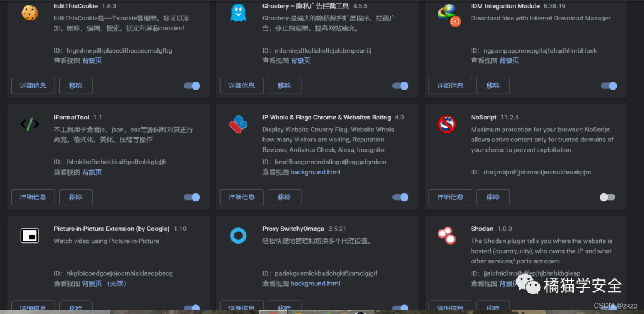Click Ghostery version number 8.5.5

[360, 6]
